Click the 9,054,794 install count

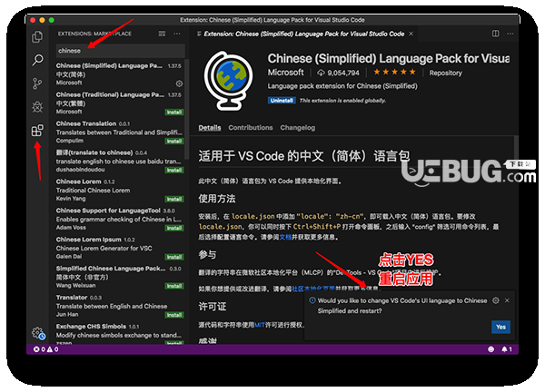[343, 73]
